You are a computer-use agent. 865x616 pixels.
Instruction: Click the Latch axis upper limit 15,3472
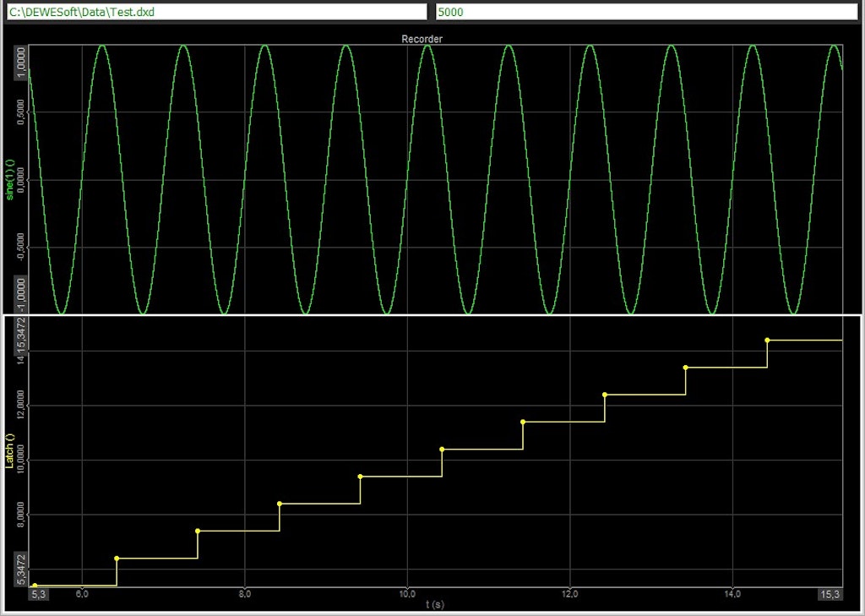[21, 334]
